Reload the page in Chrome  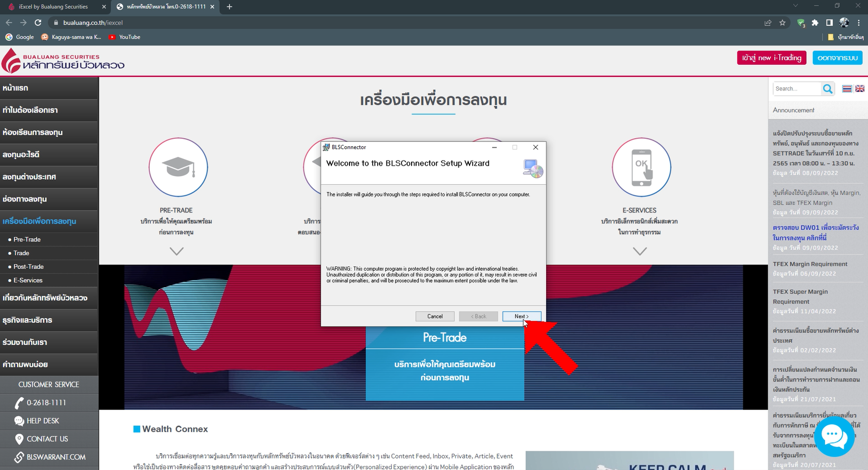click(x=38, y=23)
